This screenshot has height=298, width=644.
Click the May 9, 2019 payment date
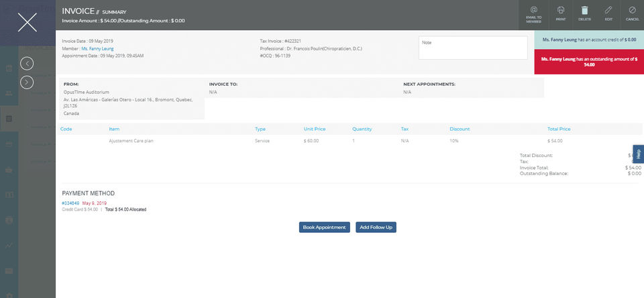coord(95,203)
